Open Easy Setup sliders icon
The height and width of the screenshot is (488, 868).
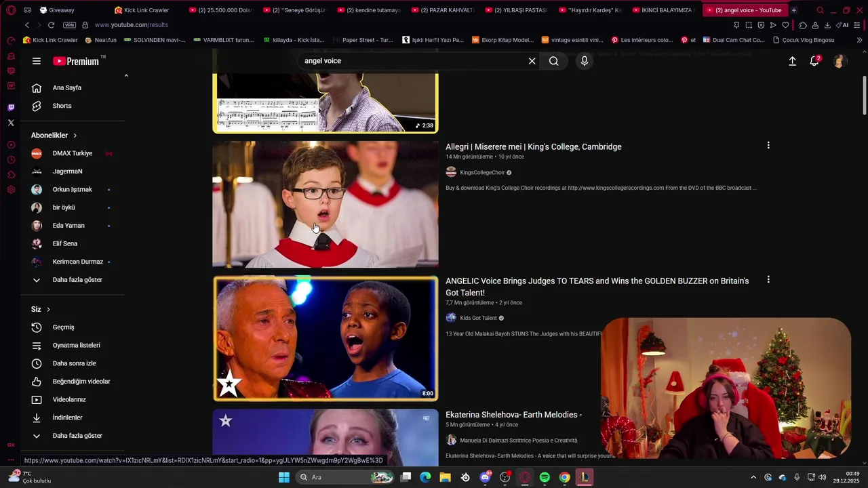coord(858,25)
